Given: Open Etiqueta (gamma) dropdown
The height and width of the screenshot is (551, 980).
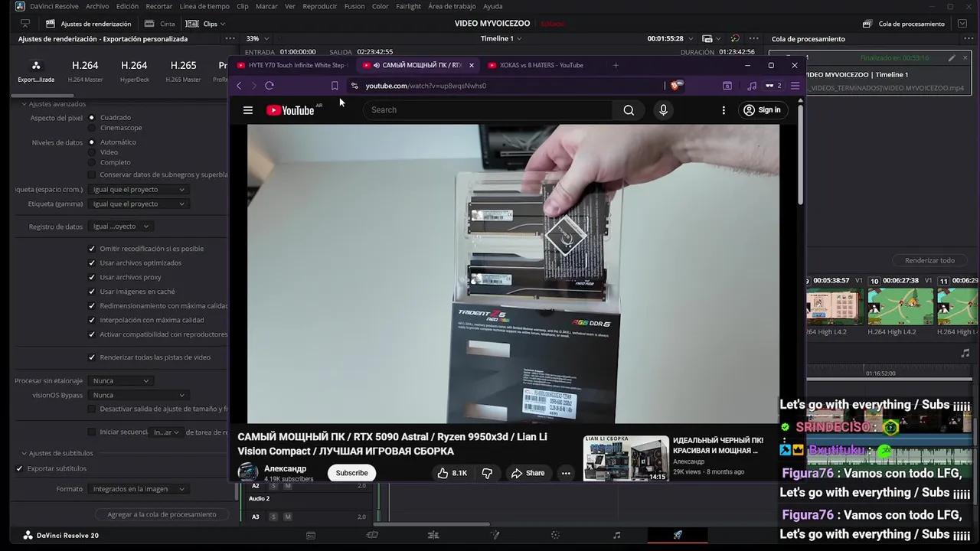Looking at the screenshot, I should click(138, 204).
